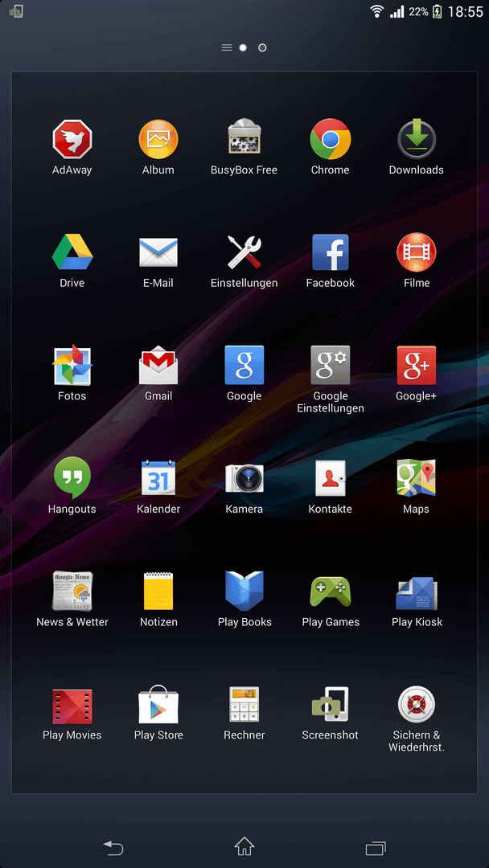Tap the Wi-Fi status icon

click(377, 11)
